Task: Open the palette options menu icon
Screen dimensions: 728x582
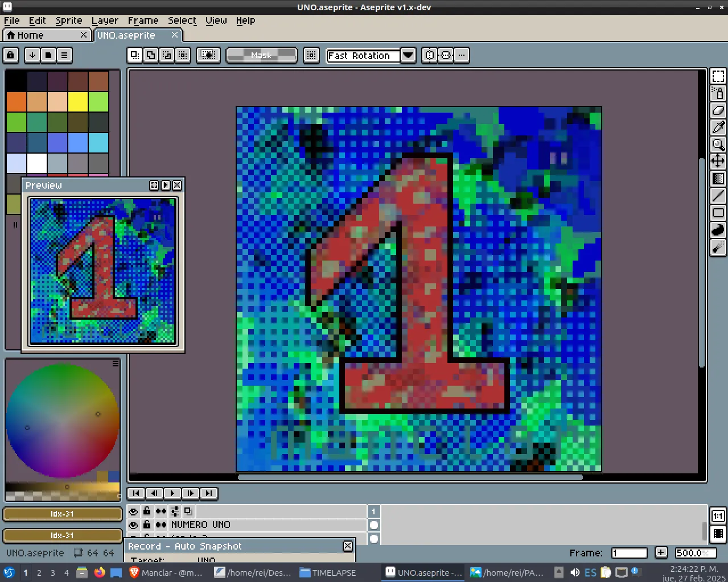Action: coord(64,55)
